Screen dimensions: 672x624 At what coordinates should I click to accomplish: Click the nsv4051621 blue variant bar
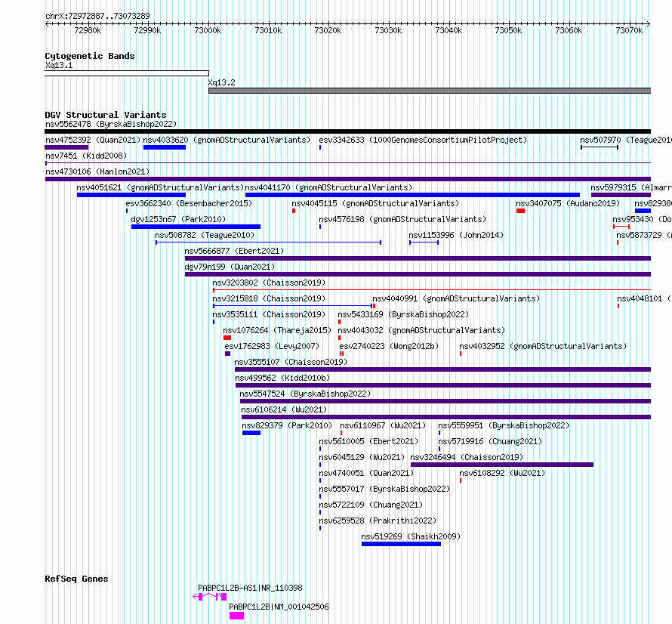pyautogui.click(x=131, y=195)
